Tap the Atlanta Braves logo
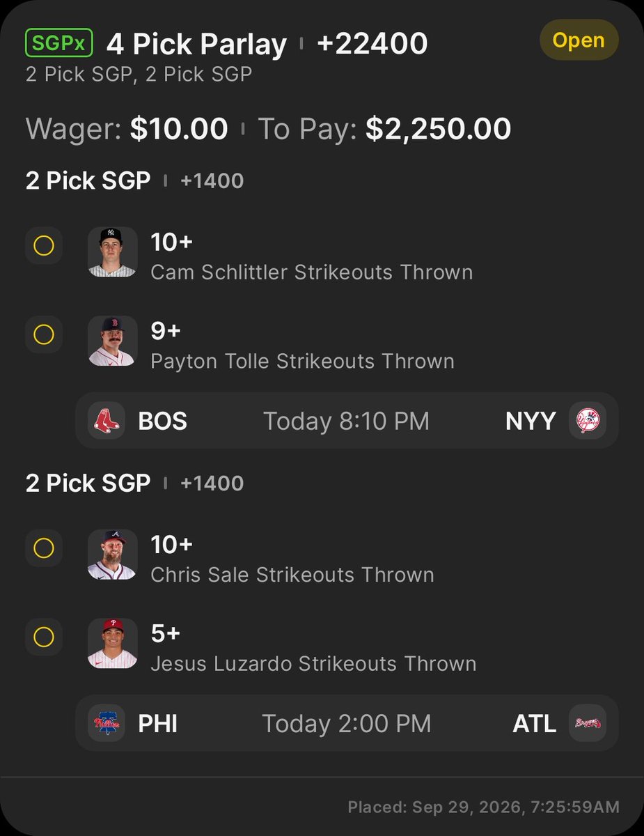Image resolution: width=644 pixels, height=836 pixels. 588,723
